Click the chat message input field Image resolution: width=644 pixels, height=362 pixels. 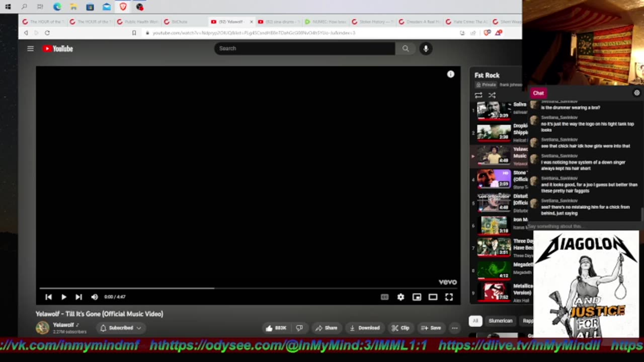[584, 226]
